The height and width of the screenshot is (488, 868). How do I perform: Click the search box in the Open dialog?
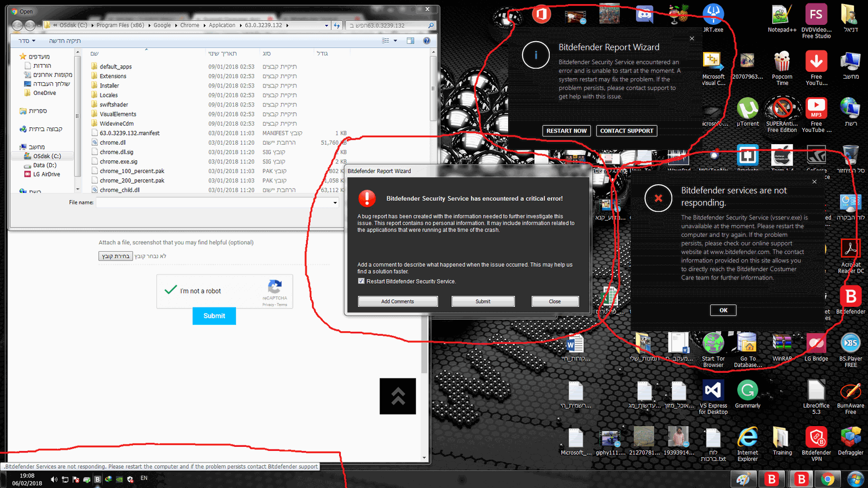[391, 25]
